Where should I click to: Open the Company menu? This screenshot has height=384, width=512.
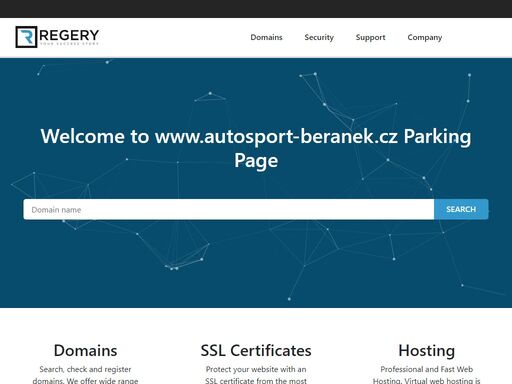(425, 37)
